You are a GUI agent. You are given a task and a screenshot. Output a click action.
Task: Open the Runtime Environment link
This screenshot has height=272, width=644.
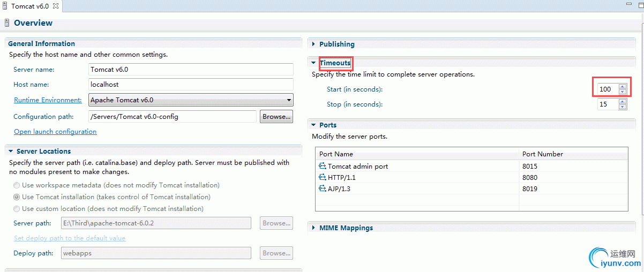click(x=48, y=100)
